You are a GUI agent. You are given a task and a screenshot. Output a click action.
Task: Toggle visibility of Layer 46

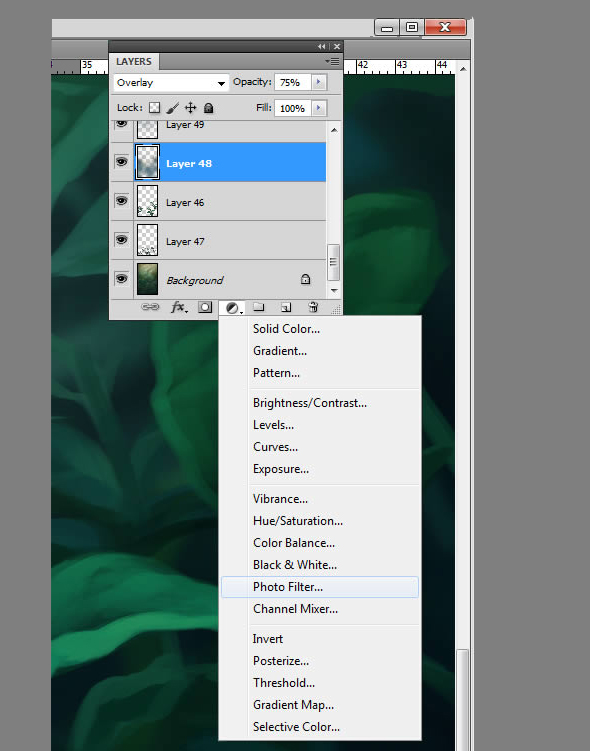pos(122,201)
